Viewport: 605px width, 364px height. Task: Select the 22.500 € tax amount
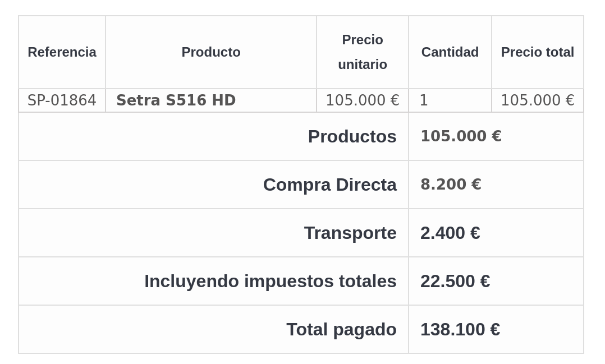coord(455,281)
